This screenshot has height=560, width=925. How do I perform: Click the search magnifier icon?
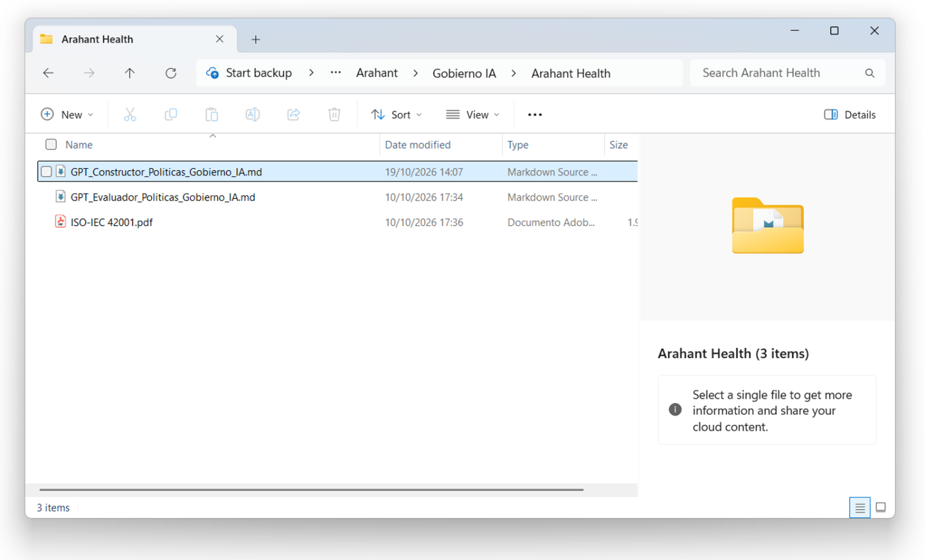(x=869, y=73)
